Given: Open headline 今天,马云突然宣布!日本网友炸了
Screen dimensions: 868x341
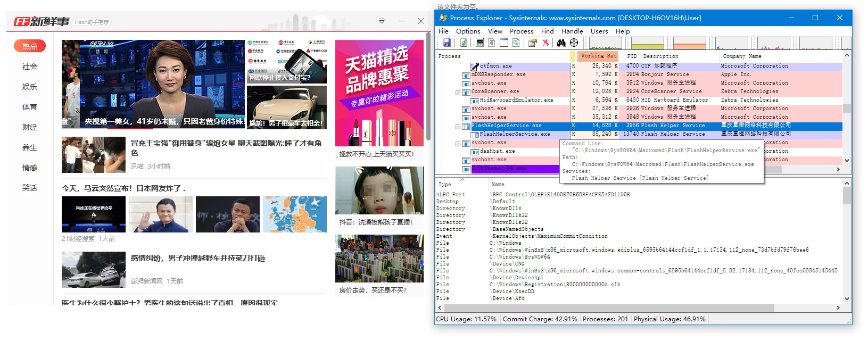Looking at the screenshot, I should click(124, 188).
